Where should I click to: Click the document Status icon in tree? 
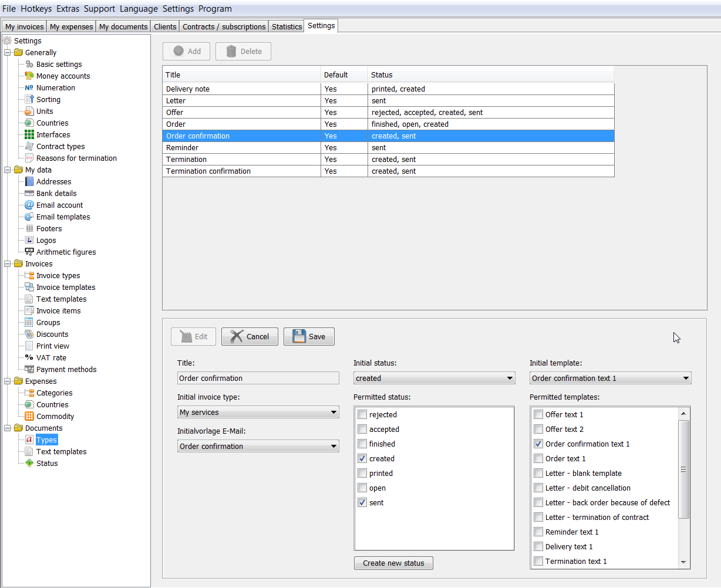29,464
